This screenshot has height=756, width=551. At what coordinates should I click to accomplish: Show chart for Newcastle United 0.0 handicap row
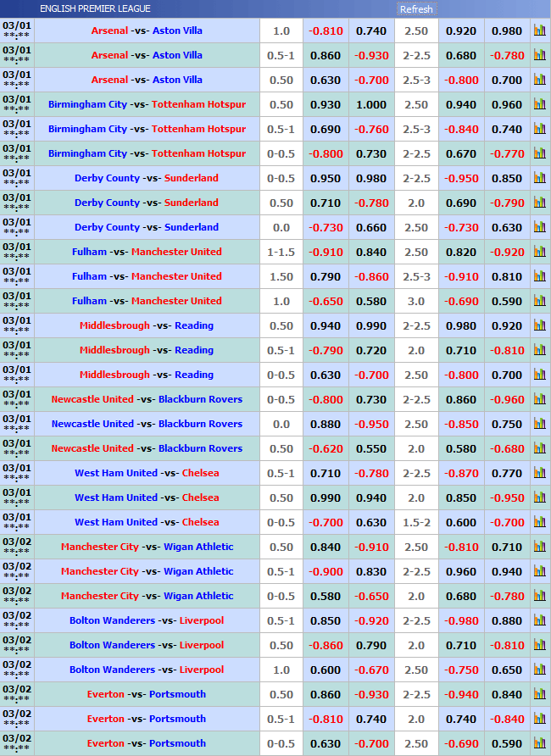pos(540,424)
